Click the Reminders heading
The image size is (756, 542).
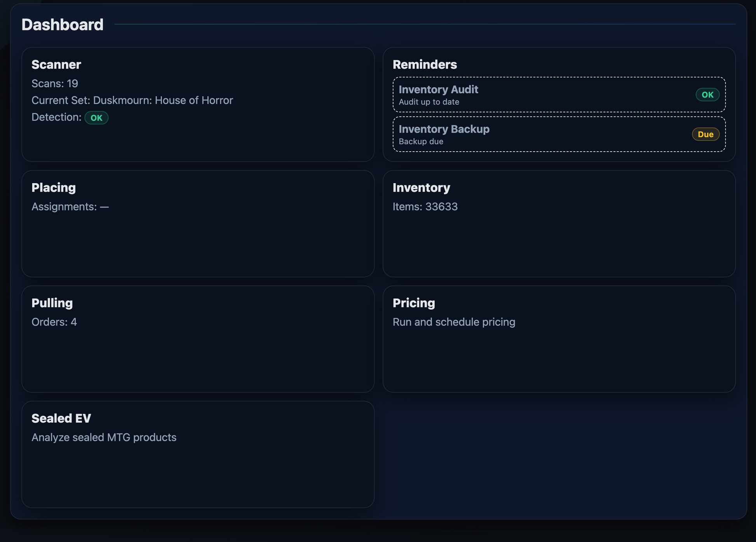coord(425,65)
